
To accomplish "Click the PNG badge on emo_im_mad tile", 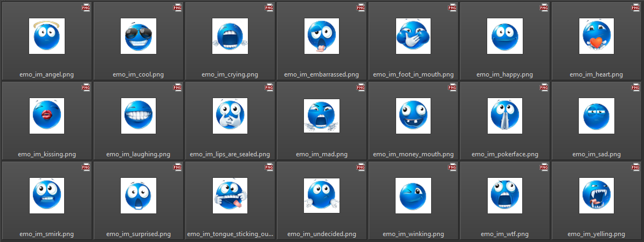I will [361, 87].
